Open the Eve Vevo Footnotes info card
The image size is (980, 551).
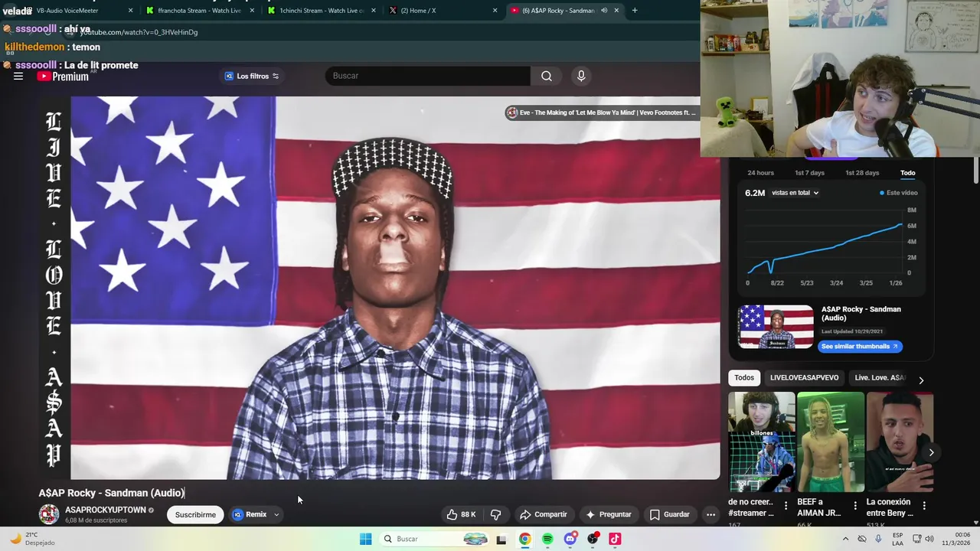click(601, 112)
